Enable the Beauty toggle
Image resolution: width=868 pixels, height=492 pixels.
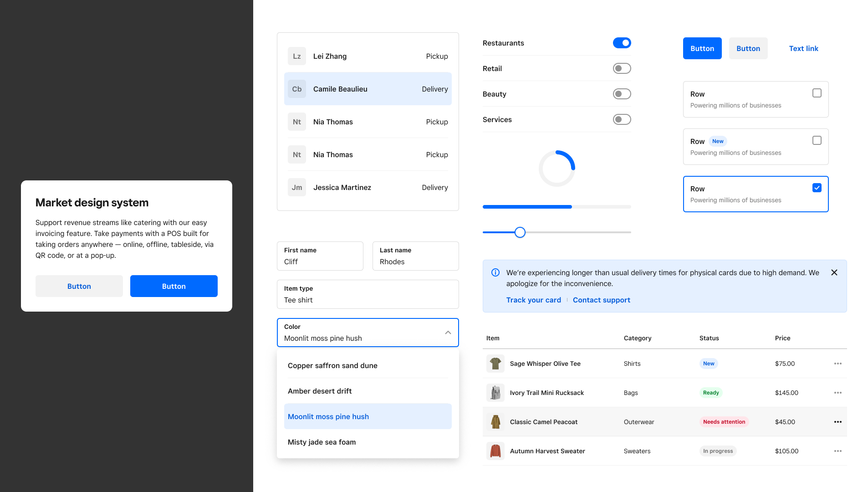[622, 94]
